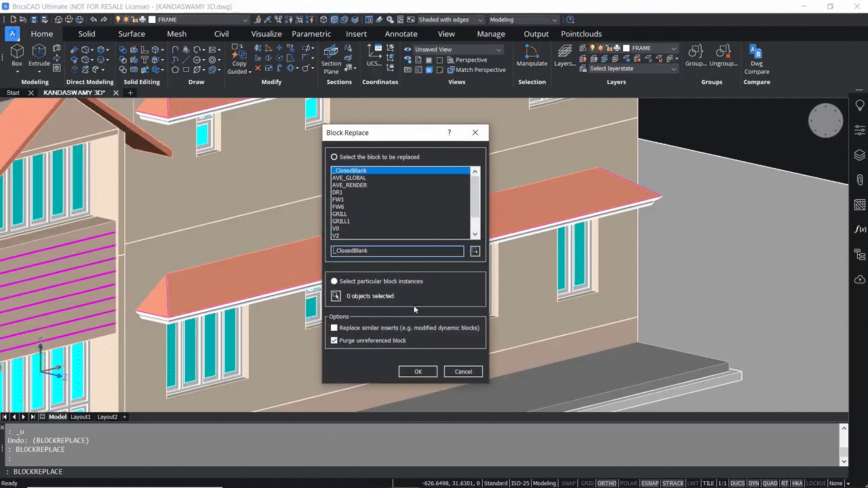Toggle ORTHO mode in status bar

pyautogui.click(x=607, y=483)
